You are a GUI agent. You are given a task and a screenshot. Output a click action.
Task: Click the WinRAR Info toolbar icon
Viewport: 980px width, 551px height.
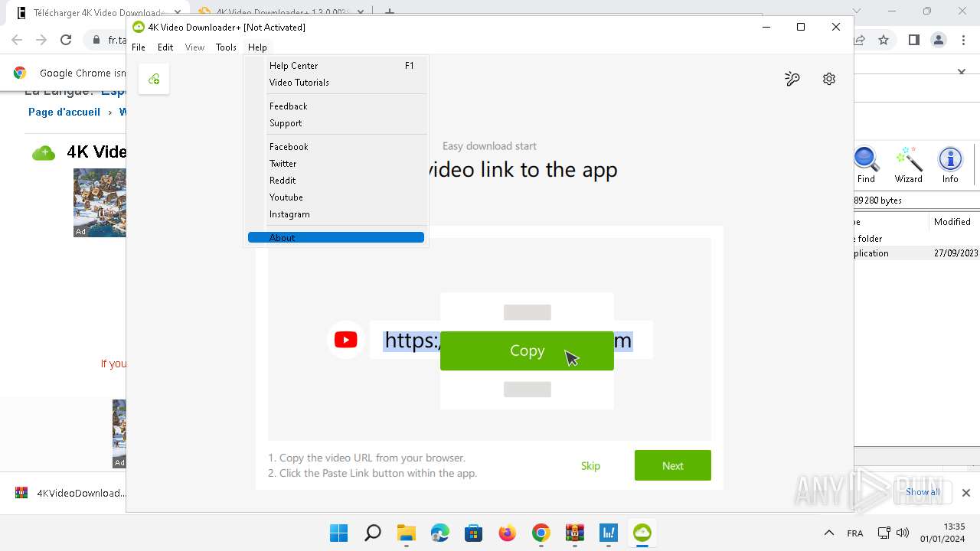tap(950, 165)
